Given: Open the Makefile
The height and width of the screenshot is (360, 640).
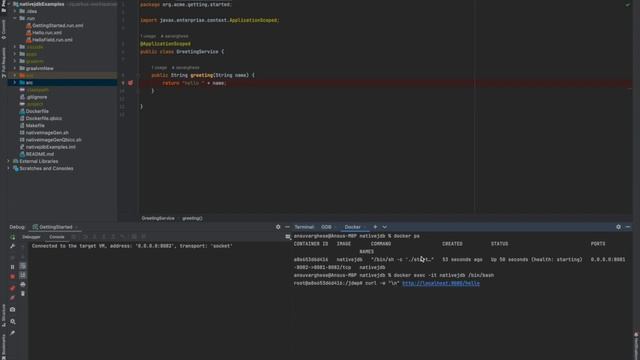Looking at the screenshot, I should tap(32, 126).
